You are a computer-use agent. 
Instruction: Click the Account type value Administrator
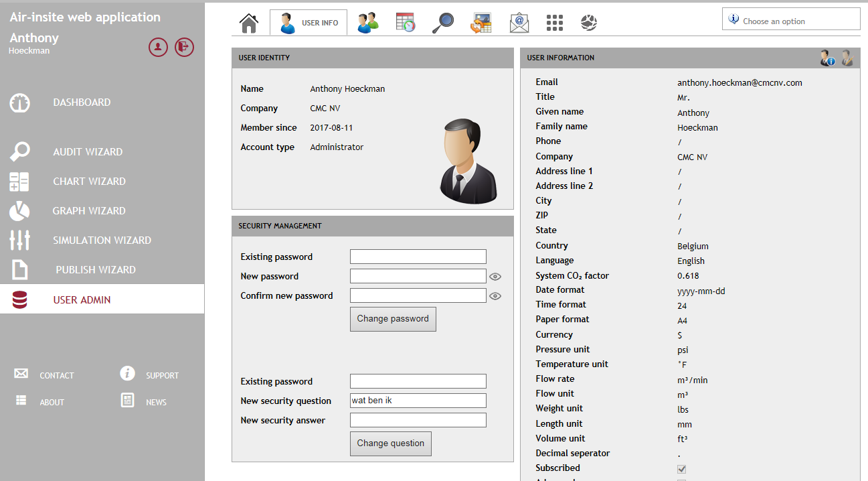(337, 147)
